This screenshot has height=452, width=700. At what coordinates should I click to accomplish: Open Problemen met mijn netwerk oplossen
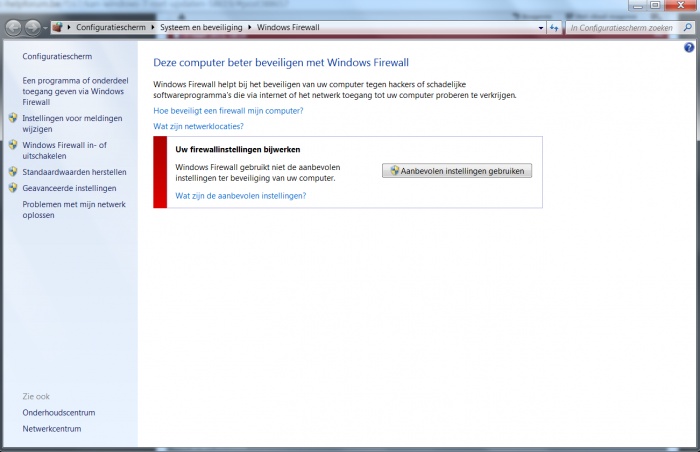click(x=74, y=209)
